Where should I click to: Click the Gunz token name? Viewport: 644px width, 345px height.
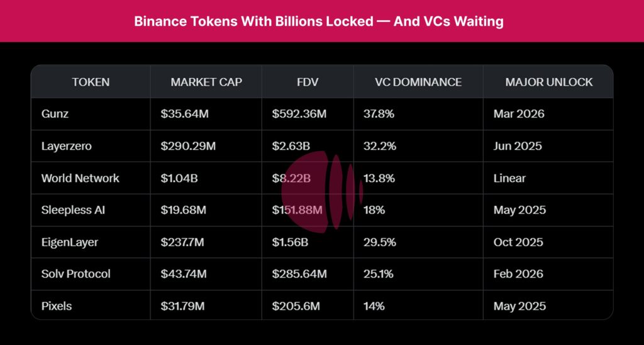coord(57,114)
